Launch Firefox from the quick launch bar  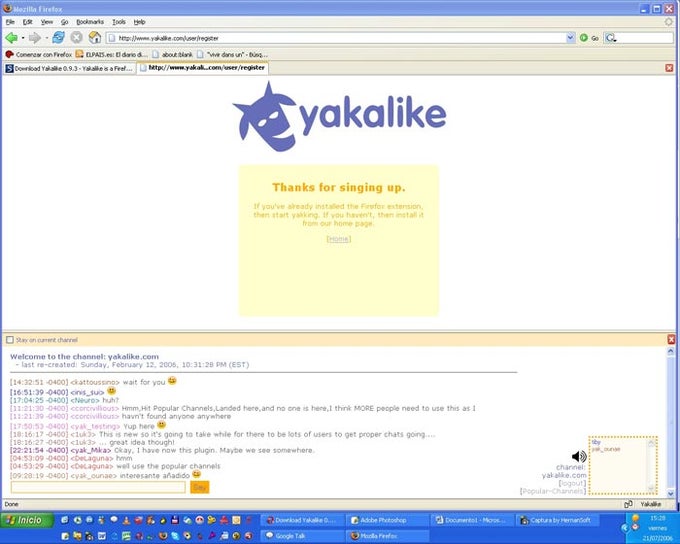click(x=163, y=536)
